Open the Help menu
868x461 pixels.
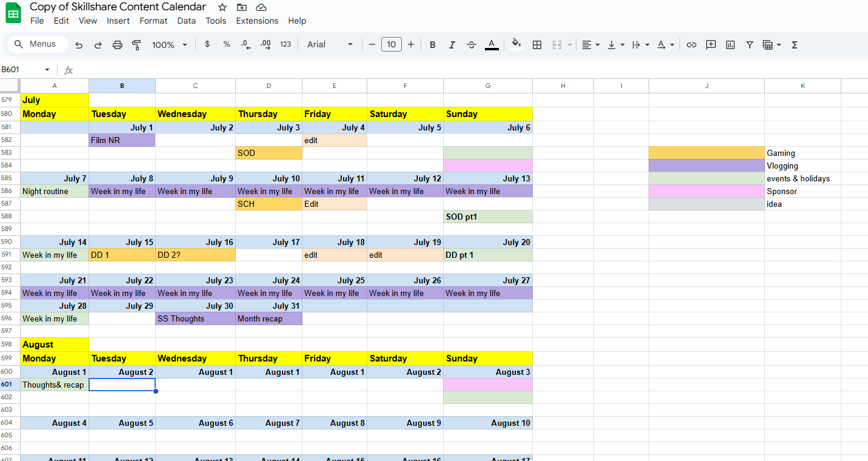pos(297,21)
